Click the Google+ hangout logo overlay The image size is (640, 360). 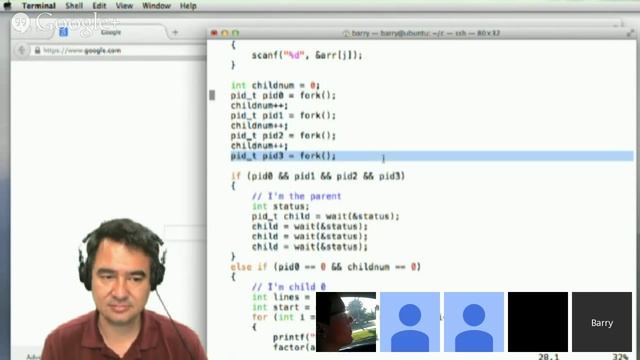(x=65, y=23)
